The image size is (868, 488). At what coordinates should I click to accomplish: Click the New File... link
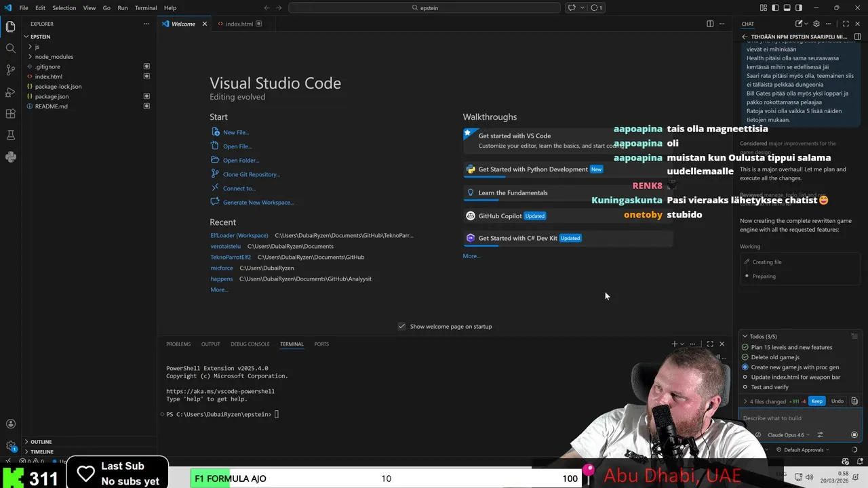[x=236, y=132]
